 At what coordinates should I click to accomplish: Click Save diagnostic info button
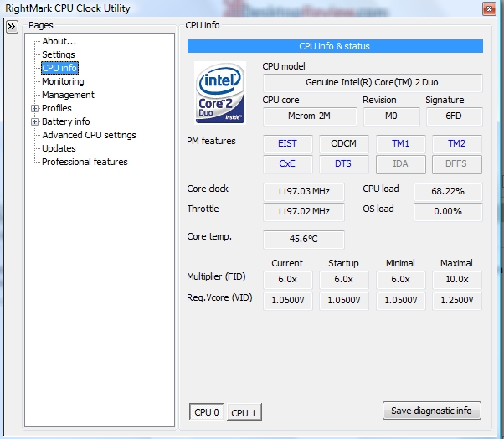[x=432, y=411]
